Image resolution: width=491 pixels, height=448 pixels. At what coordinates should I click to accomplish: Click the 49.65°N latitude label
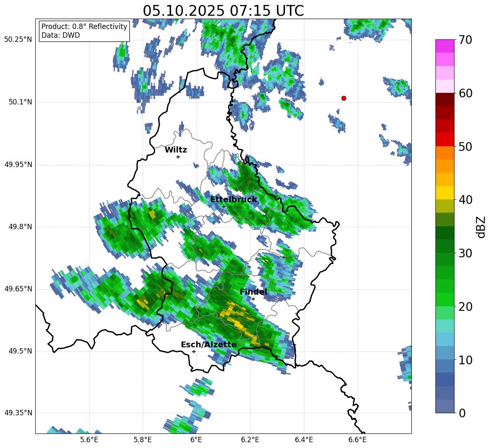pos(18,288)
